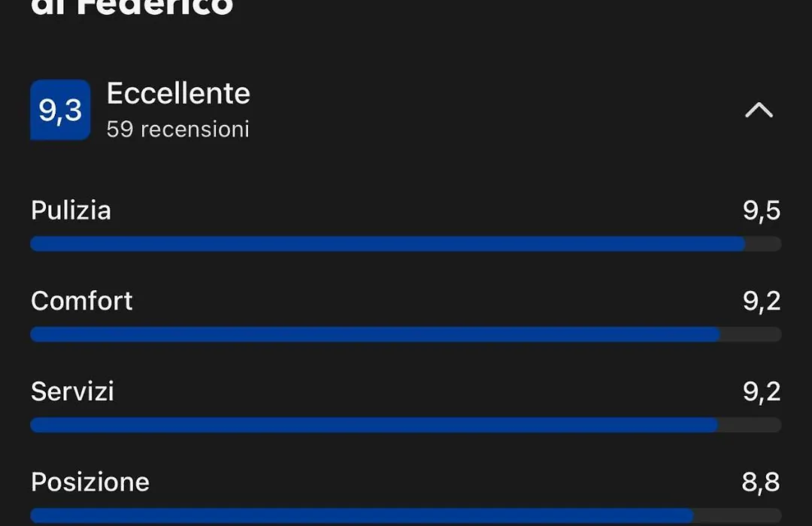This screenshot has height=526, width=812.
Task: Tap the 8,8 Posizione score
Action: tap(761, 482)
